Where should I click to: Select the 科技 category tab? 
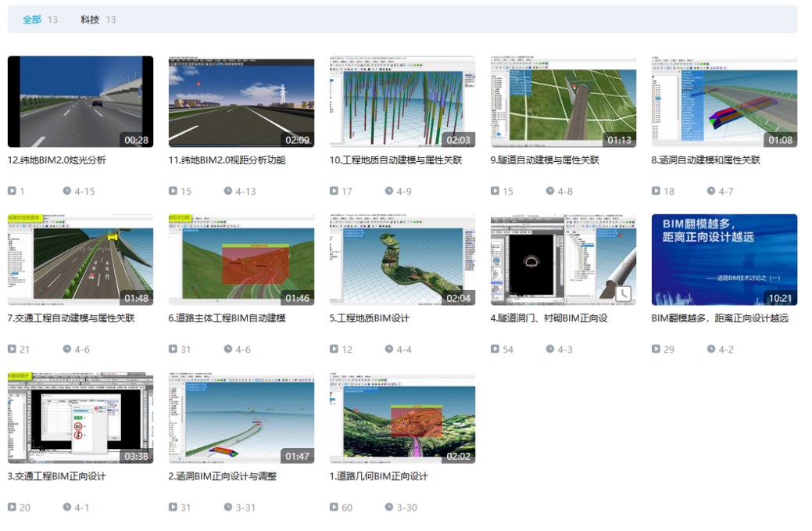click(x=90, y=20)
